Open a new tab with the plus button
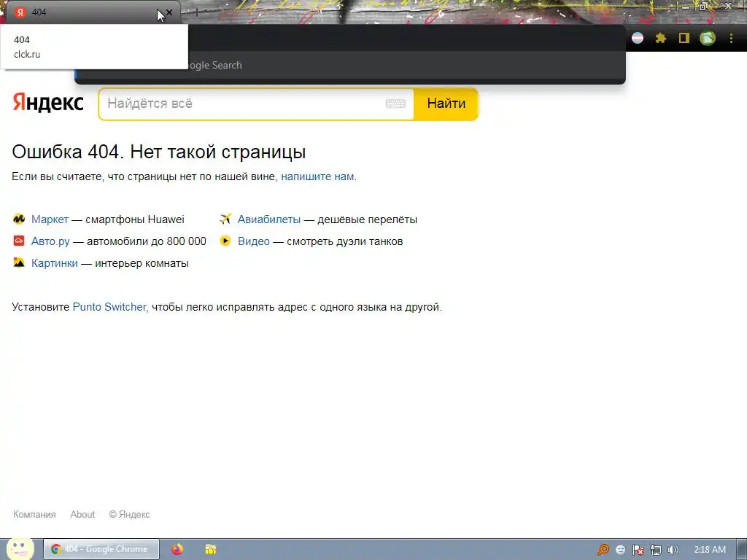The image size is (747, 560). tap(196, 12)
